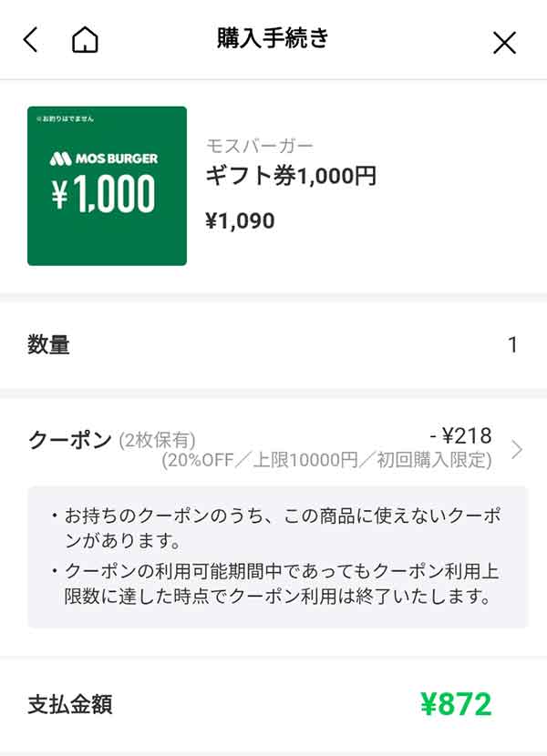Select the お釣りはでません note on the card
The image size is (547, 756).
70,117
